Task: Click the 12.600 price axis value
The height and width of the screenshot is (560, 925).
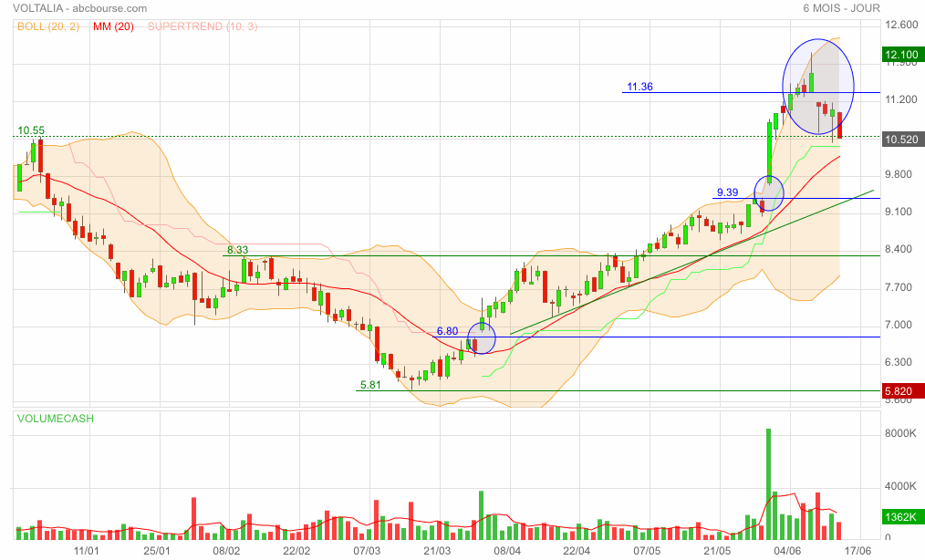Action: coord(901,25)
